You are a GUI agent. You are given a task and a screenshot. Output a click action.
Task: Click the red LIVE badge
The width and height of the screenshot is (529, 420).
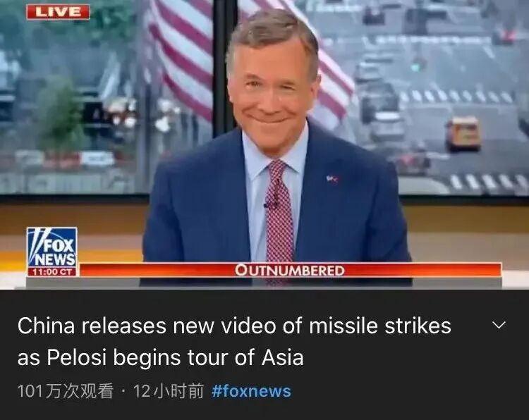click(58, 12)
